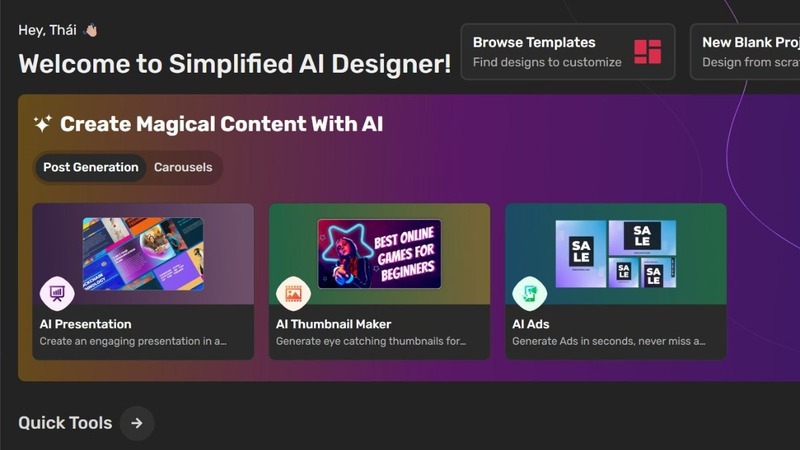The height and width of the screenshot is (450, 800).
Task: Click the 'Create Magical Content With AI' heading
Action: (x=221, y=124)
